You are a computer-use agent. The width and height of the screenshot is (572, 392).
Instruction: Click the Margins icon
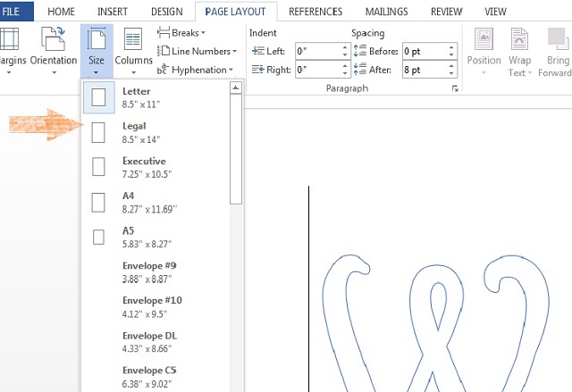point(9,38)
